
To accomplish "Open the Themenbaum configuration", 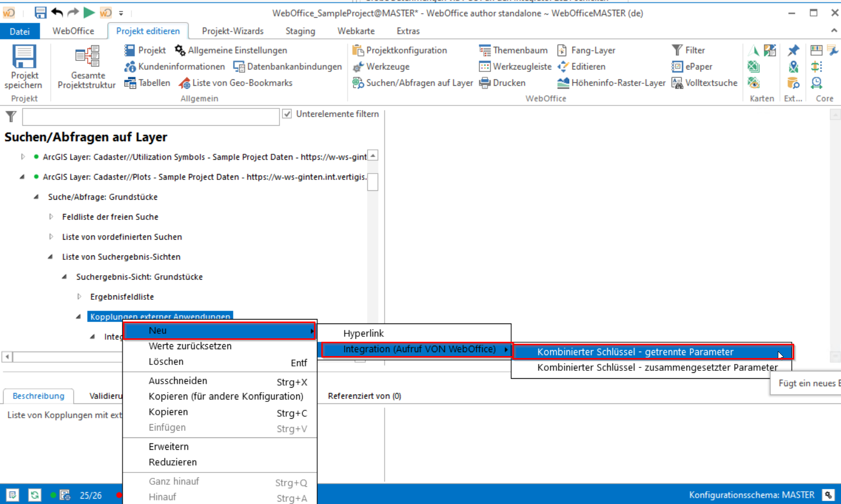I will 485,50.
